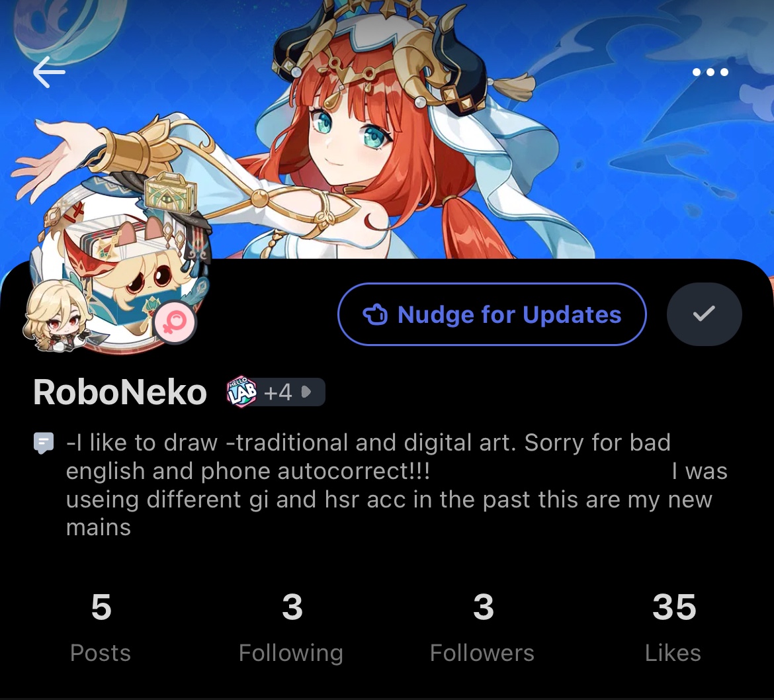Open the 3 Following list

click(291, 628)
